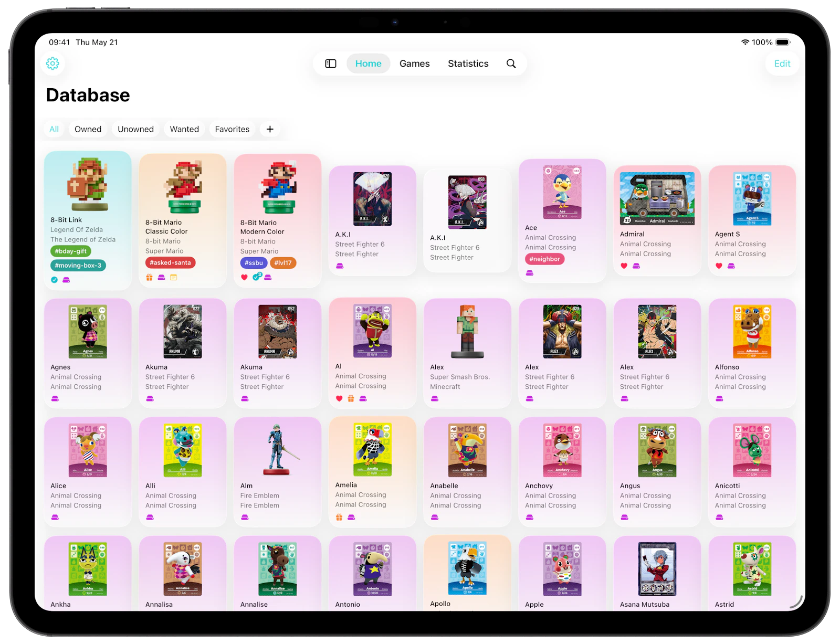Select the #lvl17 tag
This screenshot has height=644, width=840.
pyautogui.click(x=283, y=263)
